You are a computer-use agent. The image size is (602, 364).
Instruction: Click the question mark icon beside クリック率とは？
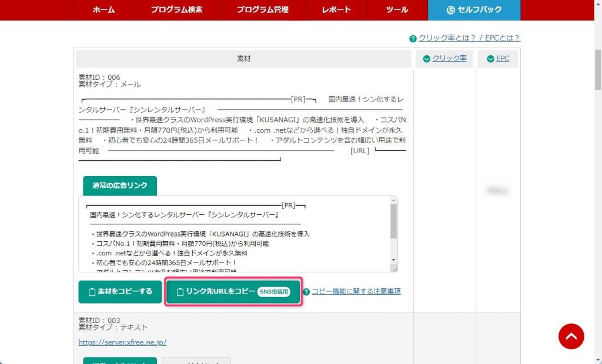[x=413, y=38]
